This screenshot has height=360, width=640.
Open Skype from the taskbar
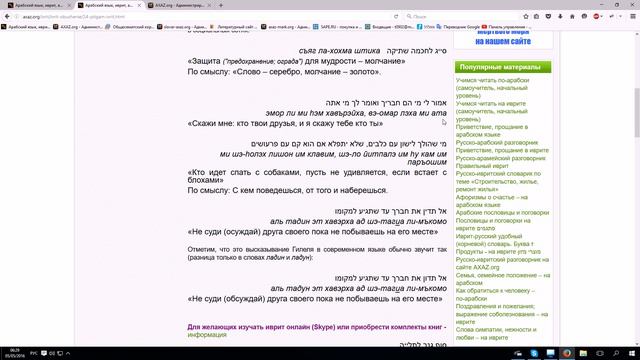(534, 353)
